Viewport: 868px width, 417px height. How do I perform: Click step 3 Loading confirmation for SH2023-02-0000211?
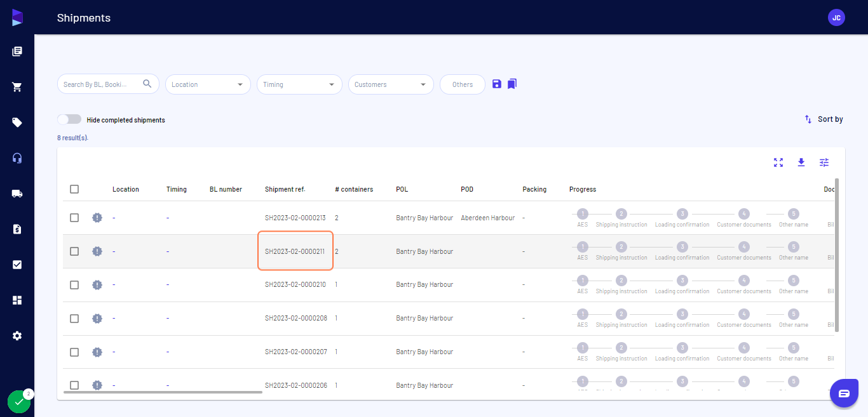(682, 248)
